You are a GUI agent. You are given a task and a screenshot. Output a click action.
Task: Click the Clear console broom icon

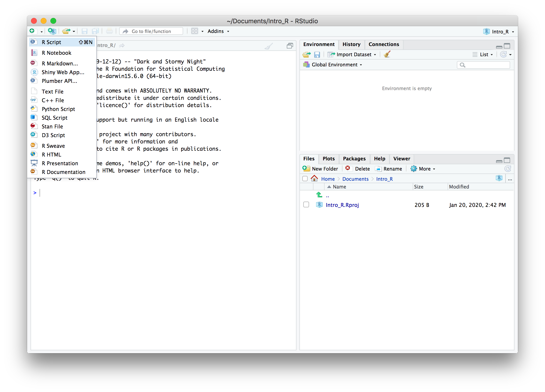[268, 46]
